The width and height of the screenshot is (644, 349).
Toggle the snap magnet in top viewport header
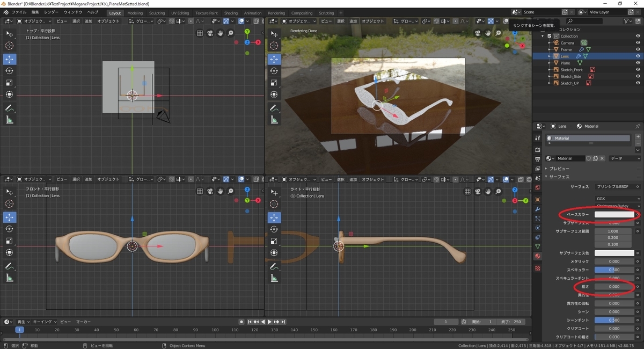click(171, 21)
